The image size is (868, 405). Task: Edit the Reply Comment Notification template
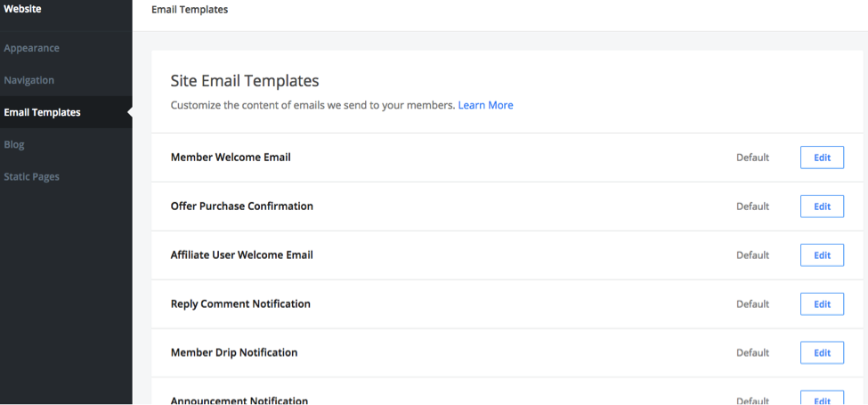(822, 304)
